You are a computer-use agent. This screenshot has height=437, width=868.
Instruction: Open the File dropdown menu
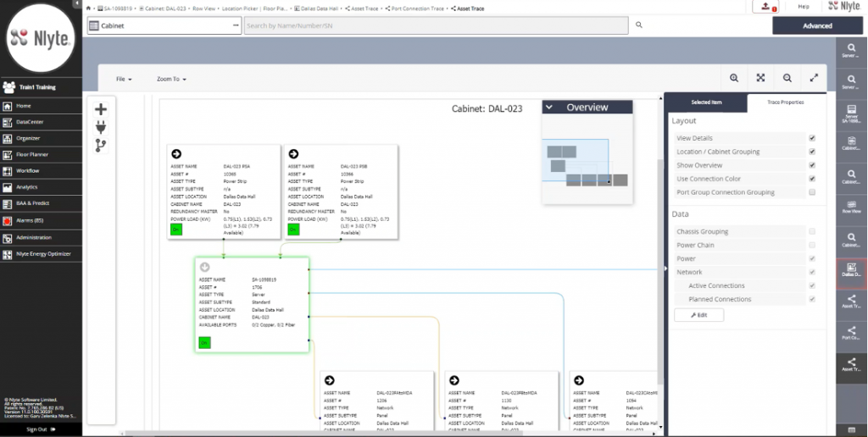coord(124,79)
